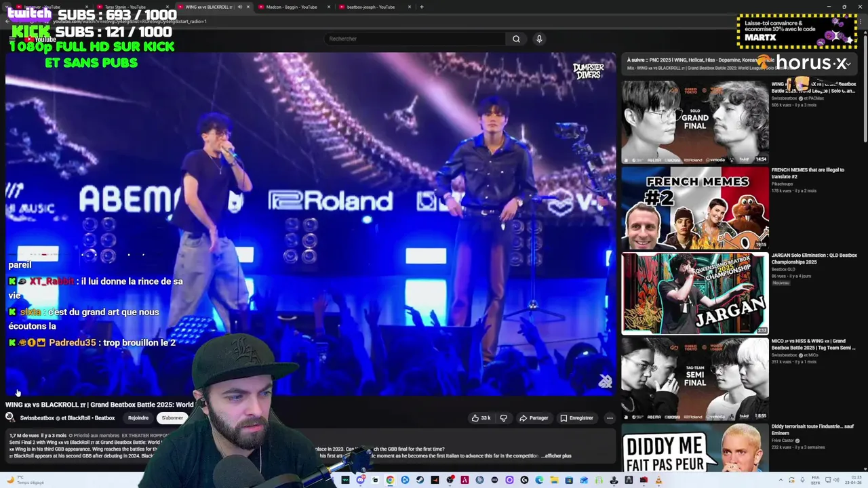Open YouTube hamburger guide menu
Viewport: 868px width, 488px height.
coord(12,39)
